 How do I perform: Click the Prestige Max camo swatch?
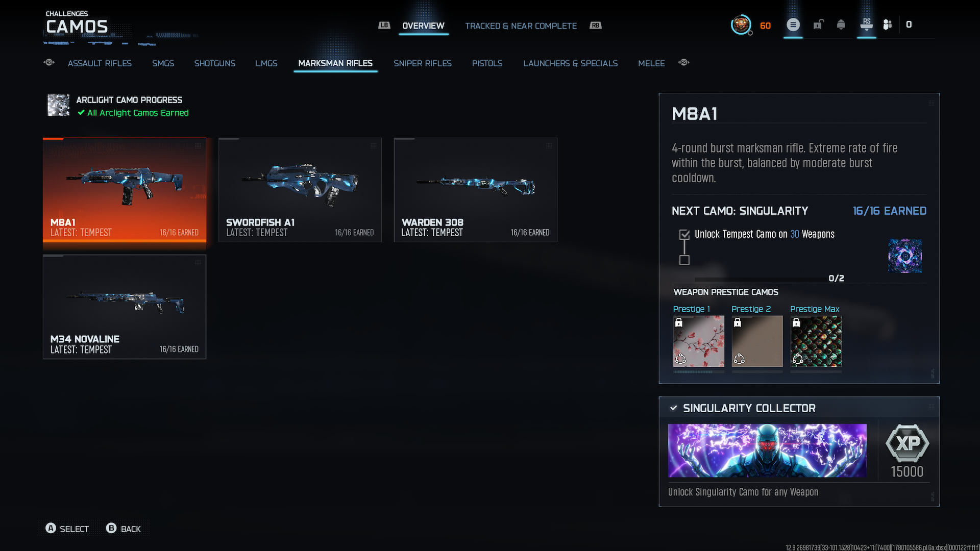pyautogui.click(x=816, y=341)
